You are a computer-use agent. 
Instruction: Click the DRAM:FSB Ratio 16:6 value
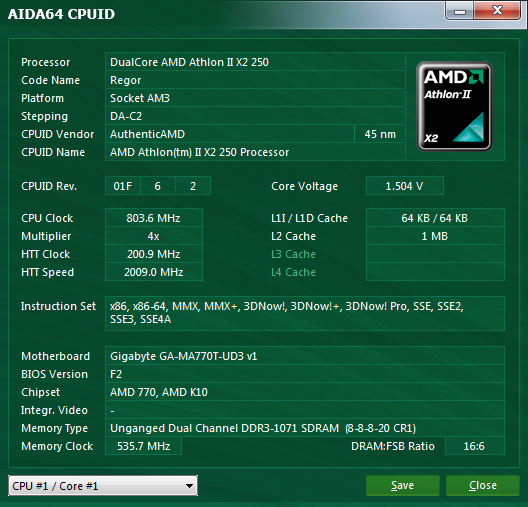point(474,446)
